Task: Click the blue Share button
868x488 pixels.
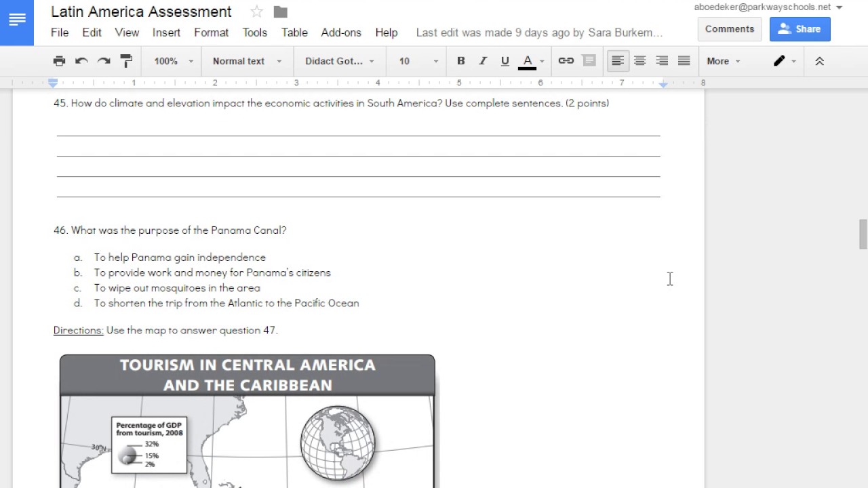Action: [800, 29]
